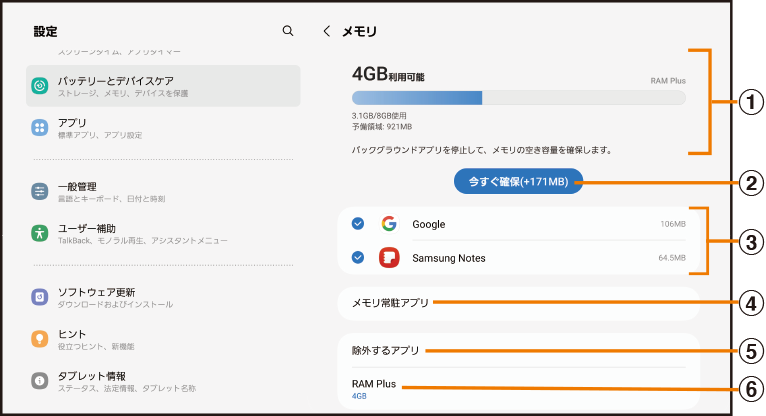Click the アプリ grid icon
Image resolution: width=766 pixels, height=416 pixels.
point(40,128)
